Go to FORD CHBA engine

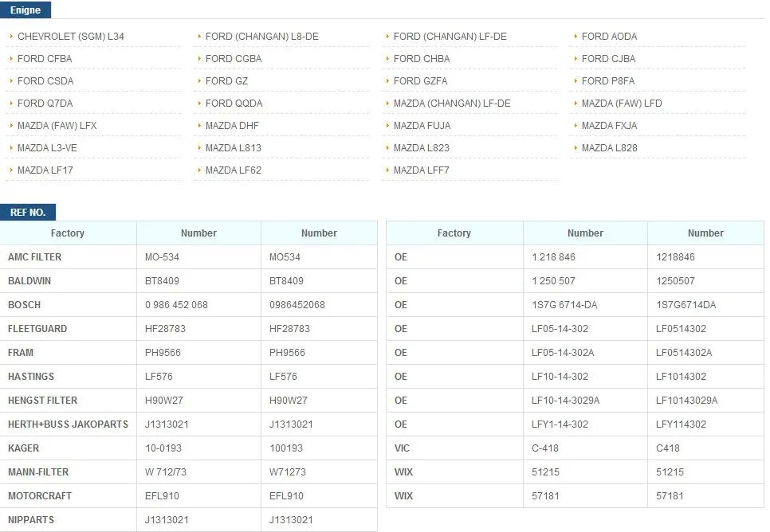tap(422, 59)
